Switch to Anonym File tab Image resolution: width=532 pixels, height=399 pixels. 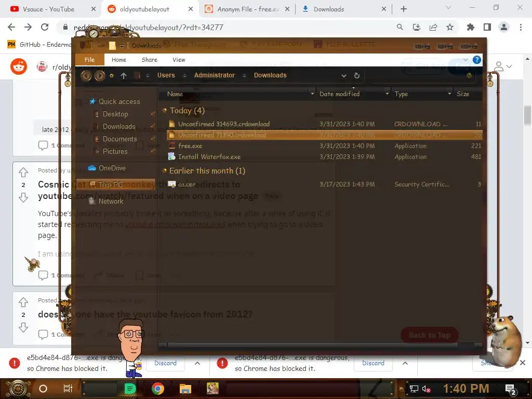tap(248, 9)
